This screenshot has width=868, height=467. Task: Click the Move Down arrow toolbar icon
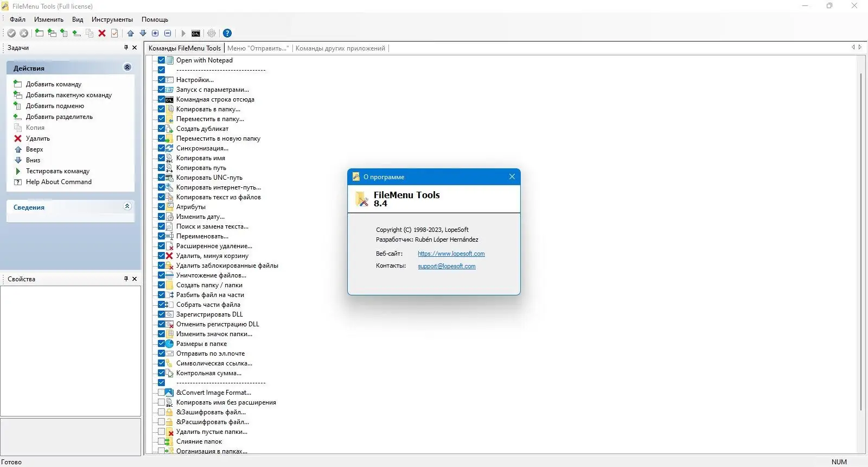coord(143,33)
